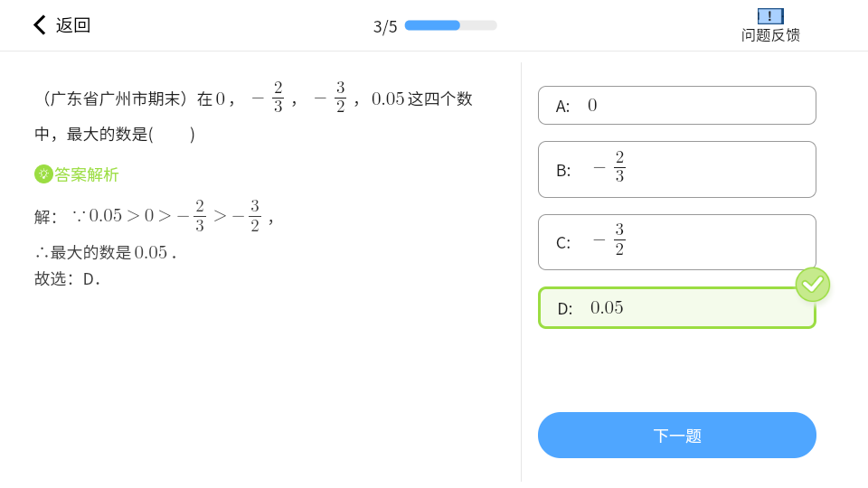Screen dimensions: 868x488
Task: Select answer option A: 0
Action: (676, 106)
